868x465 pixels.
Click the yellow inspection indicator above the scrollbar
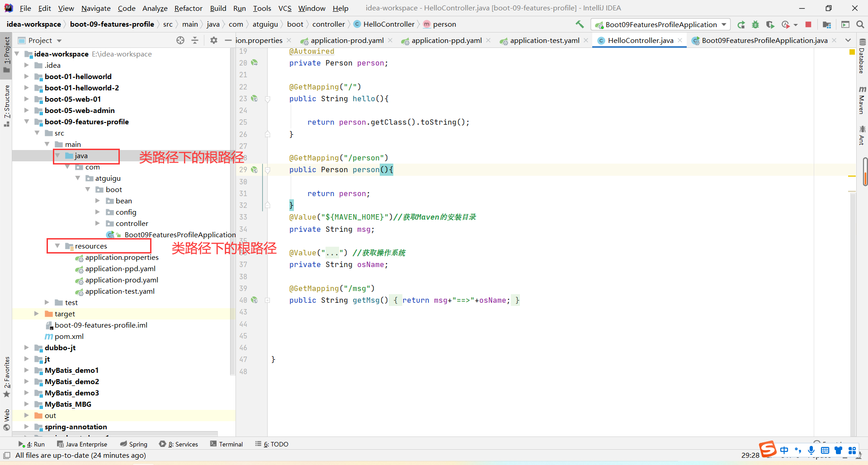point(852,52)
